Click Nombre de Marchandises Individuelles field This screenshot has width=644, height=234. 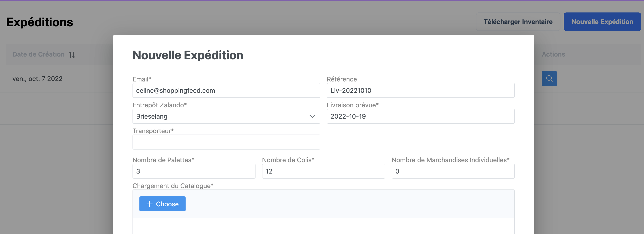point(453,171)
